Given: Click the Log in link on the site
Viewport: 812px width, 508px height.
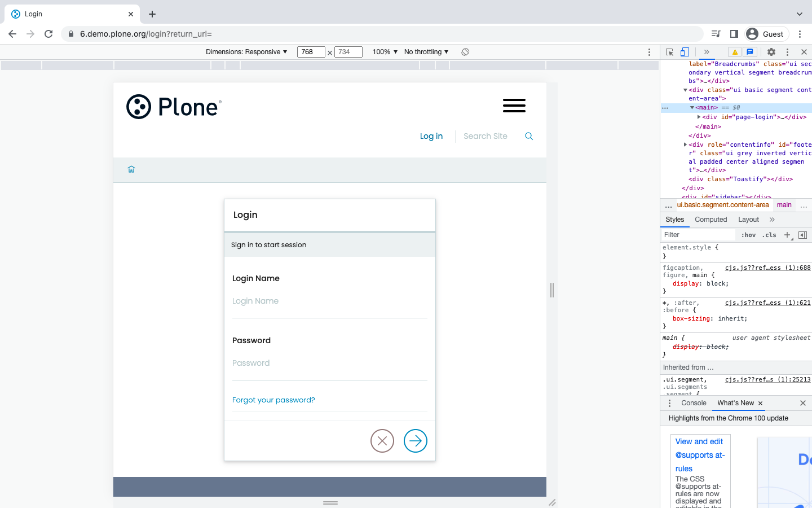Looking at the screenshot, I should tap(431, 136).
